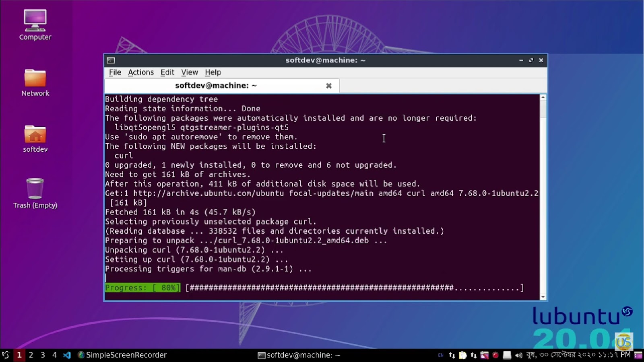Click the desktop pager icon on taskbar left
The image size is (644, 362).
(x=6, y=355)
